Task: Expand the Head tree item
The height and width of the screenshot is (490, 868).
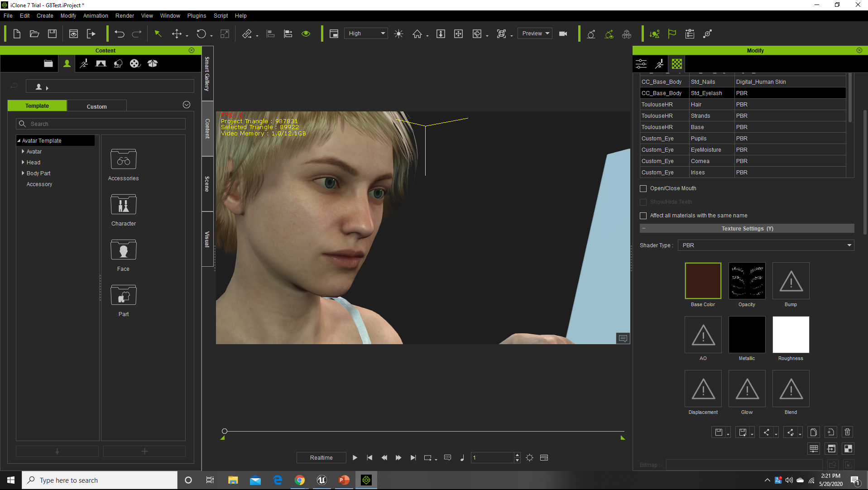Action: pyautogui.click(x=23, y=163)
